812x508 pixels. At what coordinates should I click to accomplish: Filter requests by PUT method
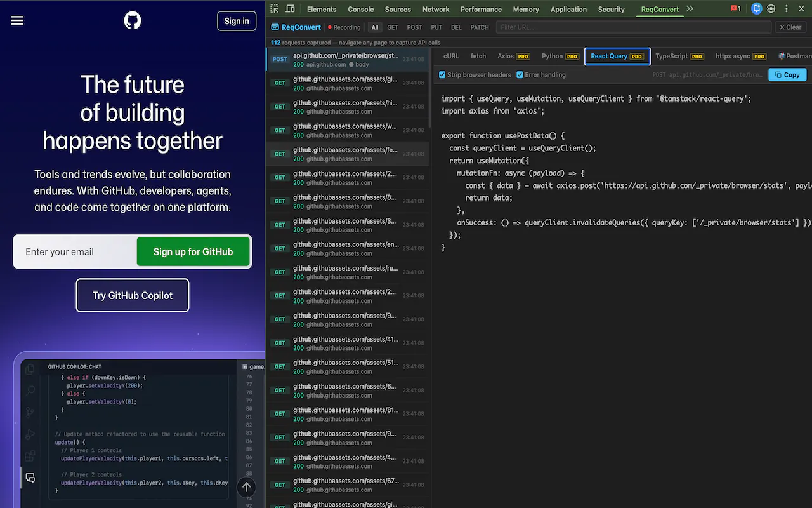(436, 27)
